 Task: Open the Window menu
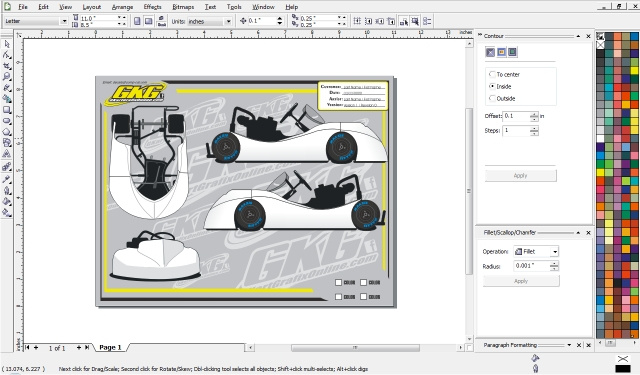[x=263, y=7]
